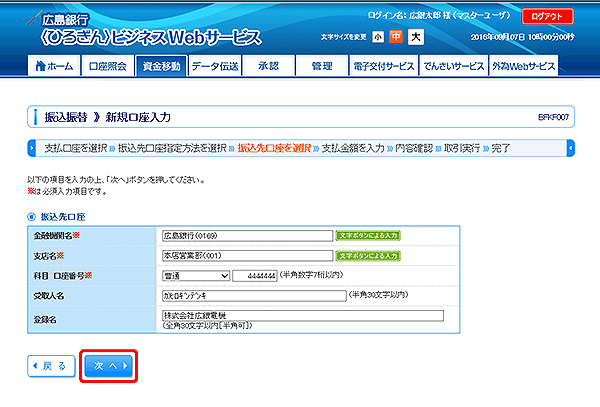Viewport: 600px width, 407px height.
Task: Click the date and time text
Action: coord(522,37)
